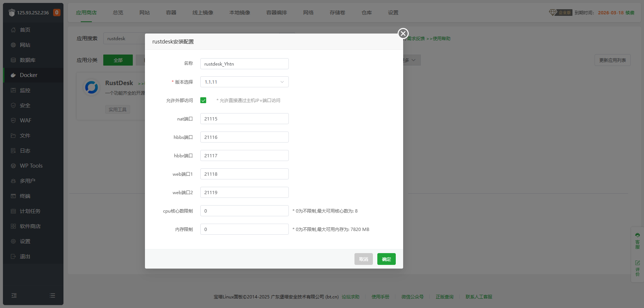
Task: Click the 退出 logout icon
Action: 13,256
